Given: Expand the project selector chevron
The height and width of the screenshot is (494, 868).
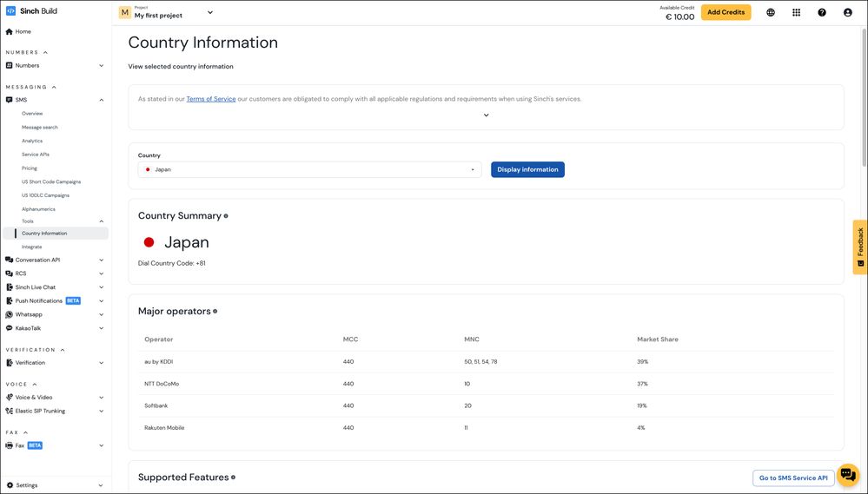Looking at the screenshot, I should point(210,12).
